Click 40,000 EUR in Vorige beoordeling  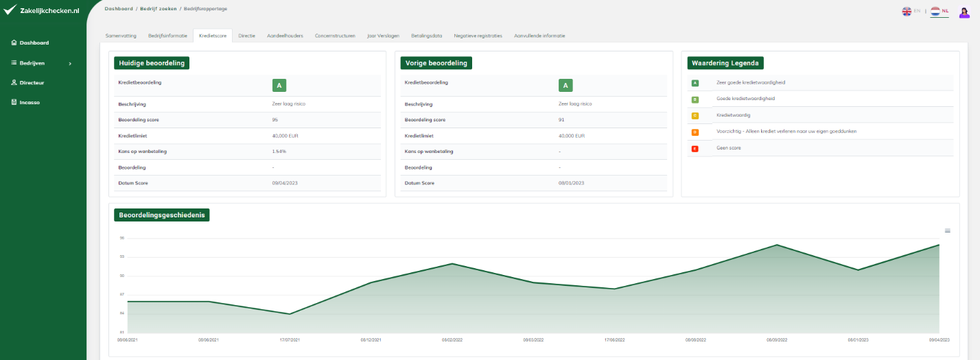572,136
